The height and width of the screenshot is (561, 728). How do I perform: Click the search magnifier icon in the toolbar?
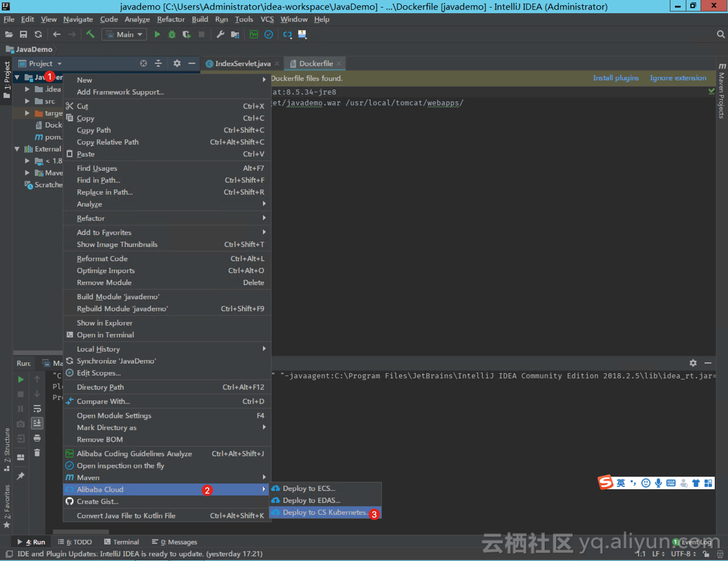[x=721, y=35]
